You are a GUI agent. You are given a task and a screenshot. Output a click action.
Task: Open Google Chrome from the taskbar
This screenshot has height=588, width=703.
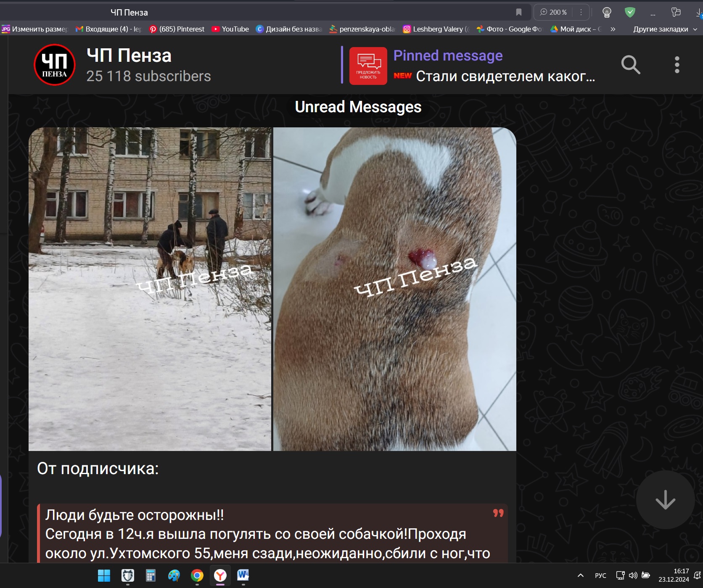pyautogui.click(x=197, y=575)
